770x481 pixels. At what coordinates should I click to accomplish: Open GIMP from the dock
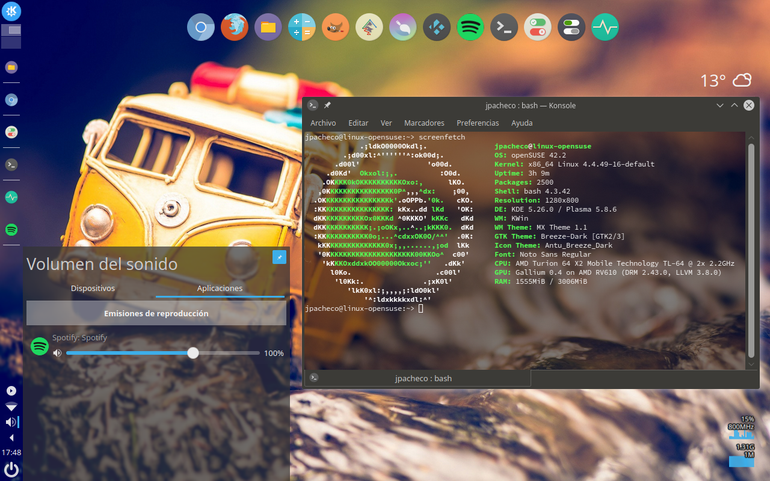[335, 27]
